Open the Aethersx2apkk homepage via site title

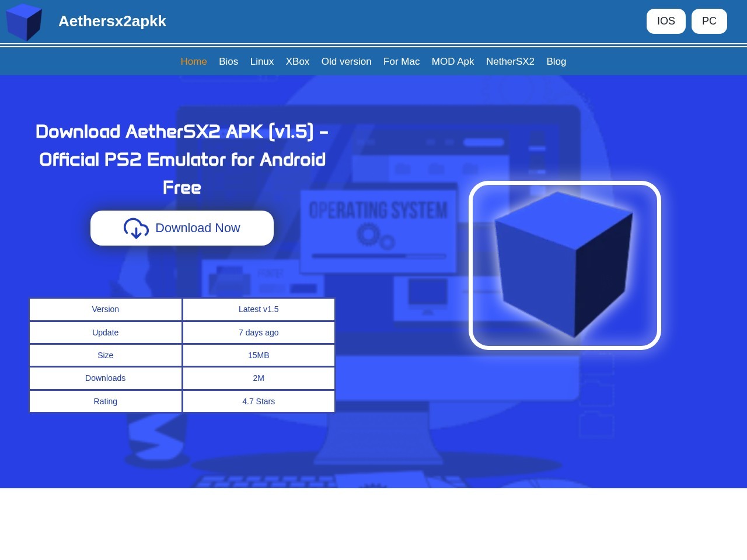pyautogui.click(x=112, y=21)
